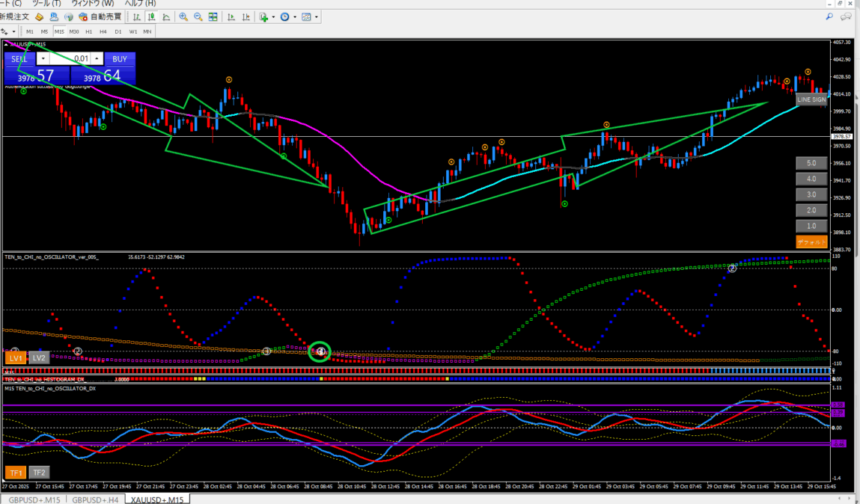Click the tile windows grid icon
Screen dimensions: 860x504
pyautogui.click(x=213, y=16)
